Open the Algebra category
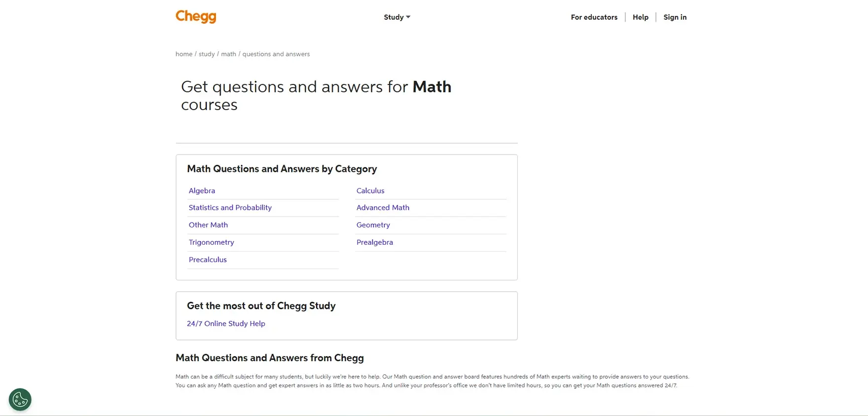The height and width of the screenshot is (416, 868). coord(202,190)
